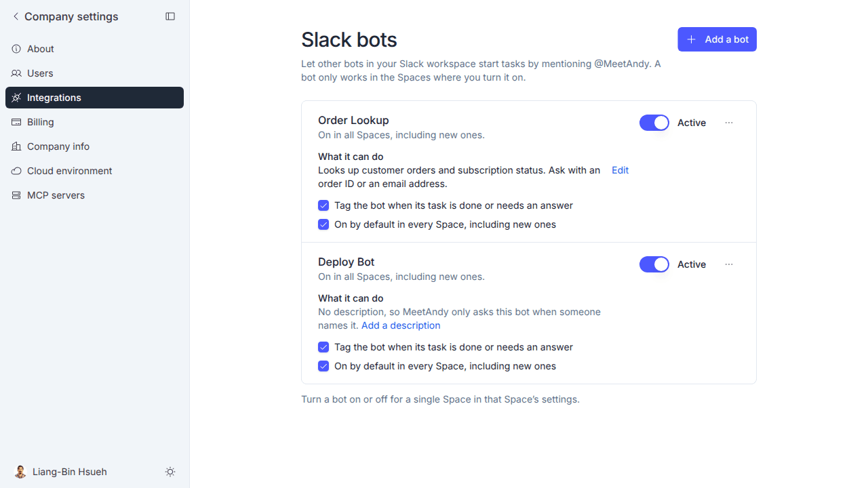Click Order Lookup 'What it can do' label

point(351,157)
